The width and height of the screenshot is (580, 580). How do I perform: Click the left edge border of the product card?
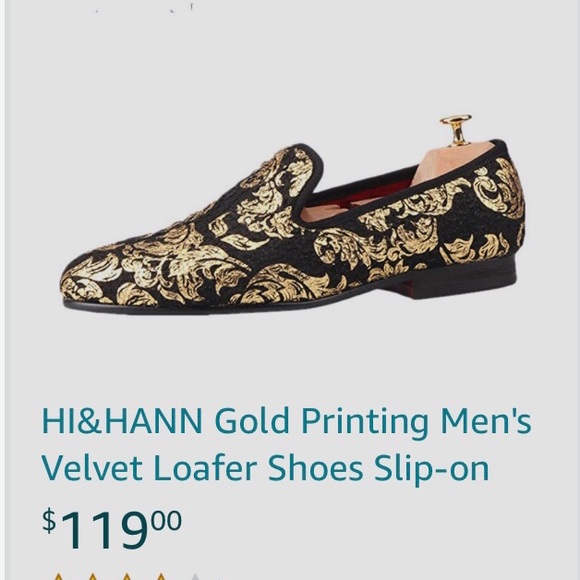click(x=7, y=290)
